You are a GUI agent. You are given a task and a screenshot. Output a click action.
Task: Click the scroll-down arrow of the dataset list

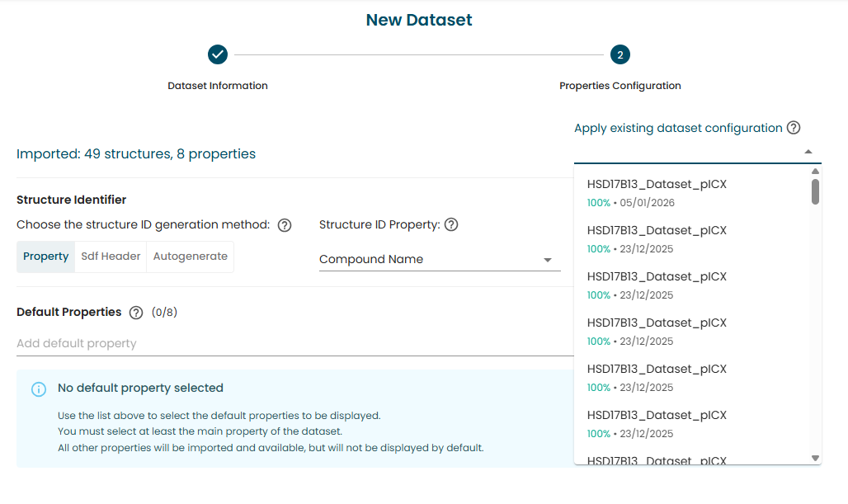click(816, 458)
